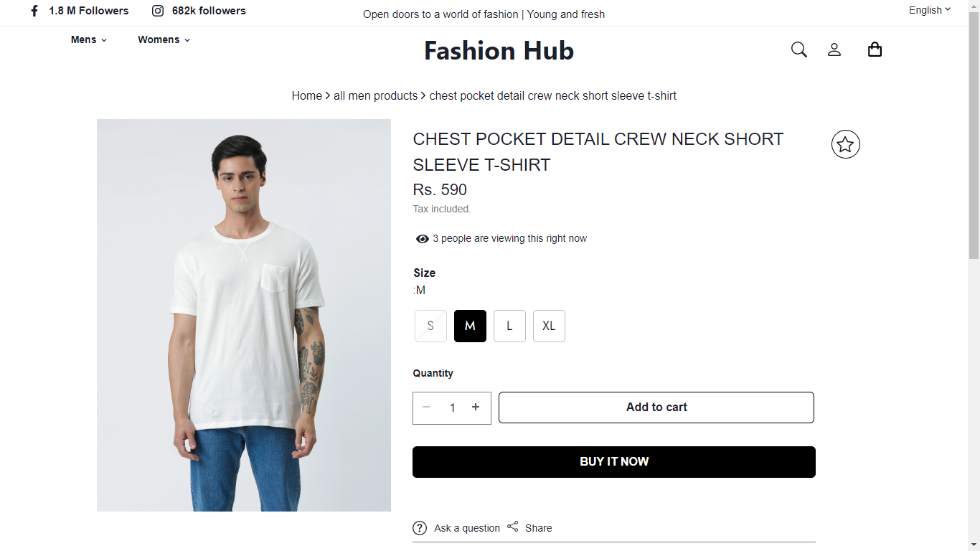Screen dimensions: 980x551
Task: View the shopping cart bag
Action: [875, 50]
